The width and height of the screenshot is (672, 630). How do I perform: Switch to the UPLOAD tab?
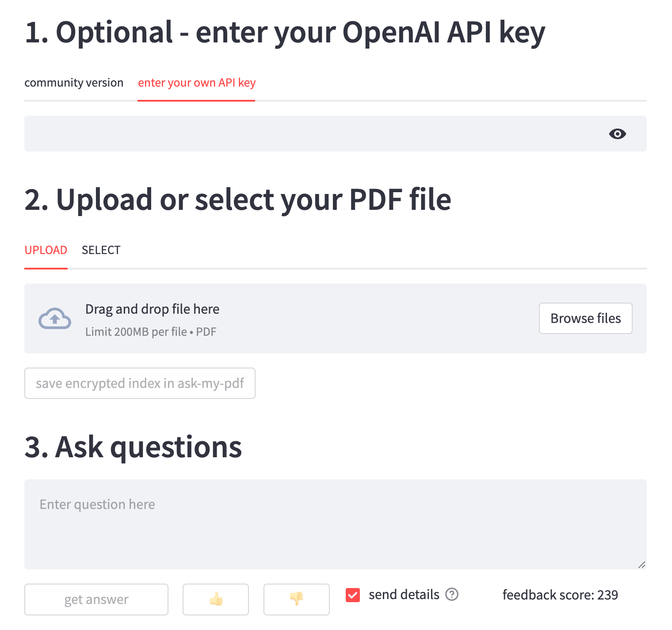tap(46, 250)
